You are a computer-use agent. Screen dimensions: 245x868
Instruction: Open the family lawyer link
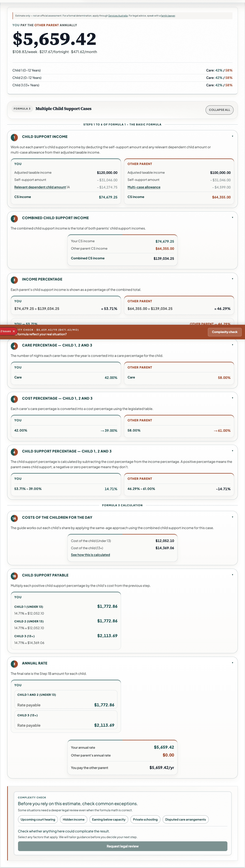[168, 16]
